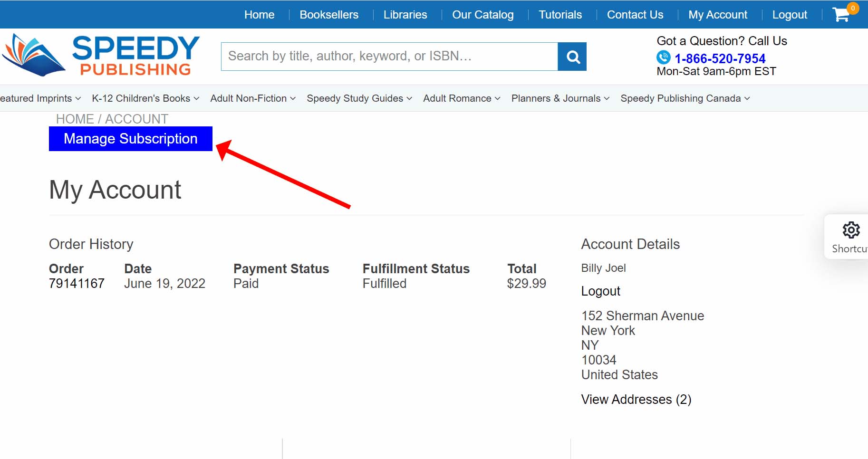Click the account name Billy Joel
This screenshot has width=868, height=459.
tap(603, 268)
